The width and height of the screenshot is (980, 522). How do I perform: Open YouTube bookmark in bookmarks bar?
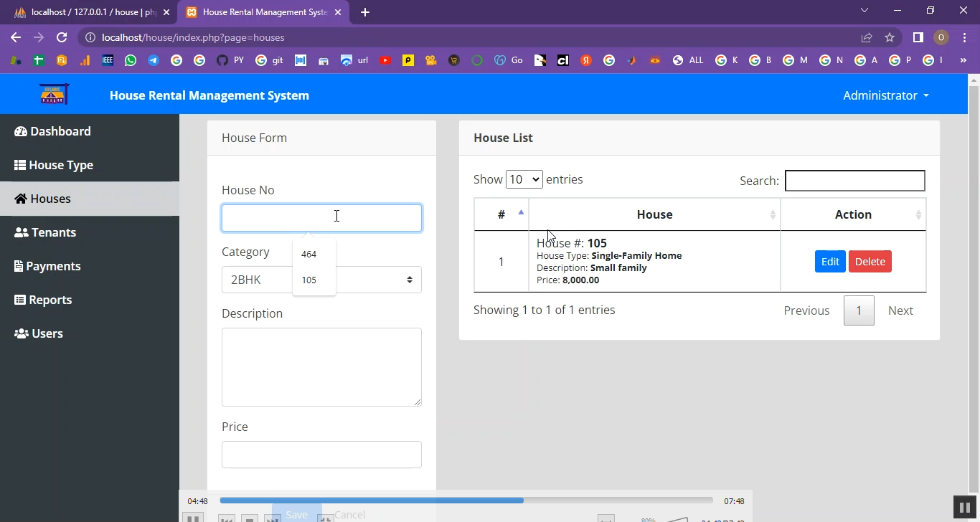click(x=385, y=60)
